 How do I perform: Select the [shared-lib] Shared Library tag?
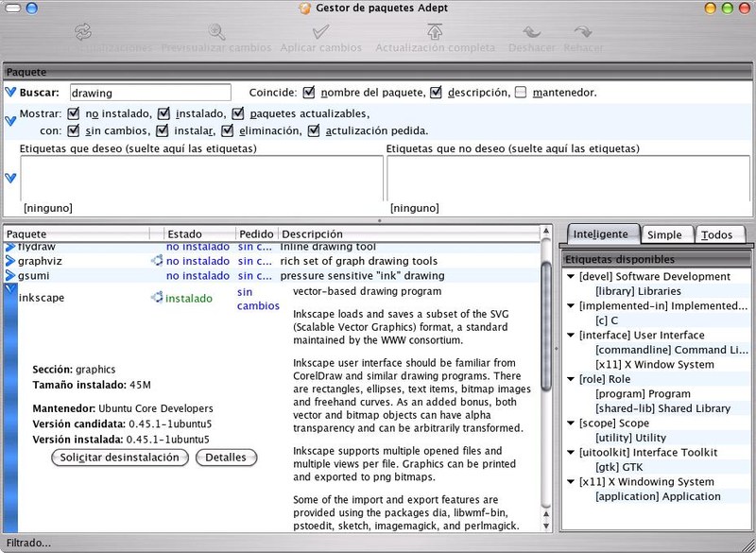(663, 408)
